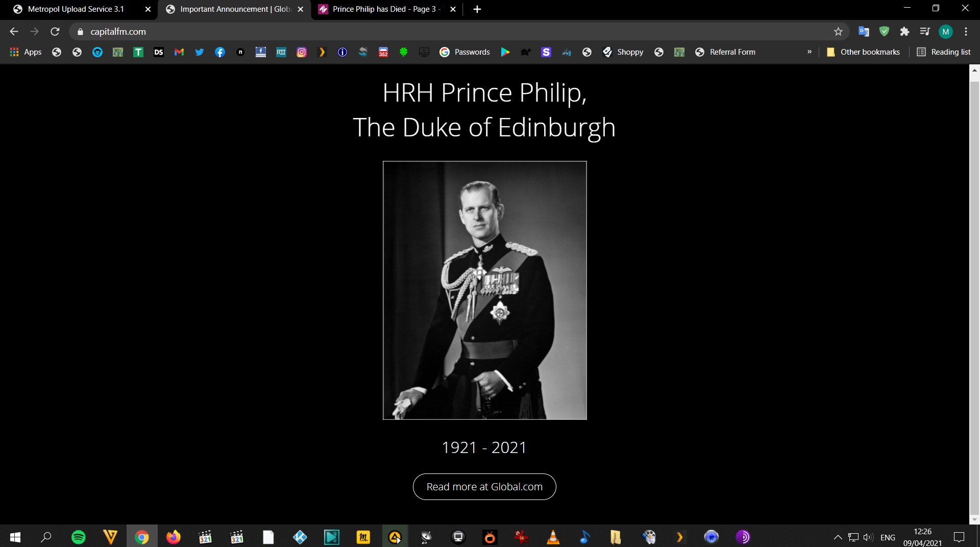The image size is (980, 547).
Task: Click Read more at Global.com button
Action: (x=484, y=487)
